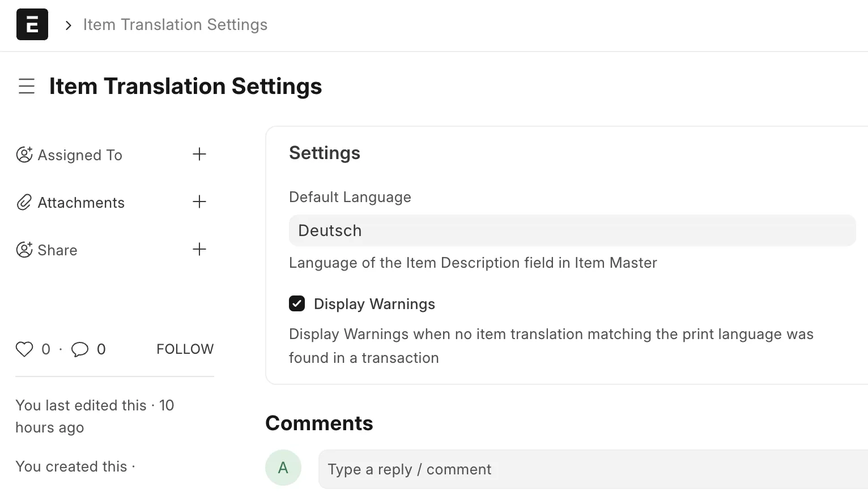
Task: Click the FOLLOW button
Action: 185,349
